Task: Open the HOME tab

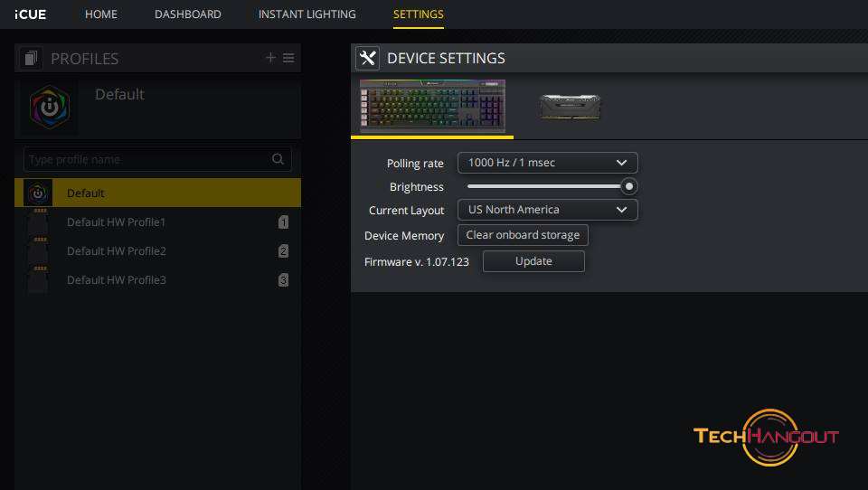Action: coord(100,14)
